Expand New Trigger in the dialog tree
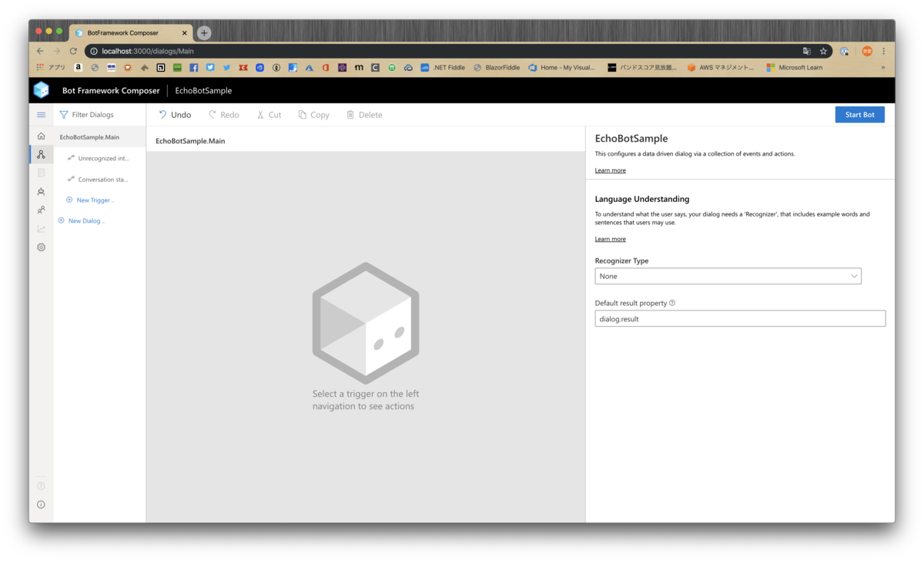The height and width of the screenshot is (561, 924). (x=90, y=200)
